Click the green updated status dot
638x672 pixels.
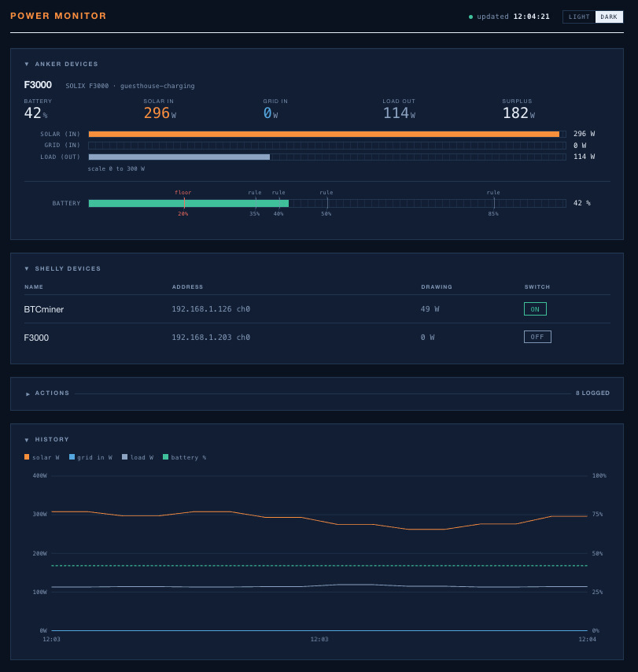tap(471, 17)
